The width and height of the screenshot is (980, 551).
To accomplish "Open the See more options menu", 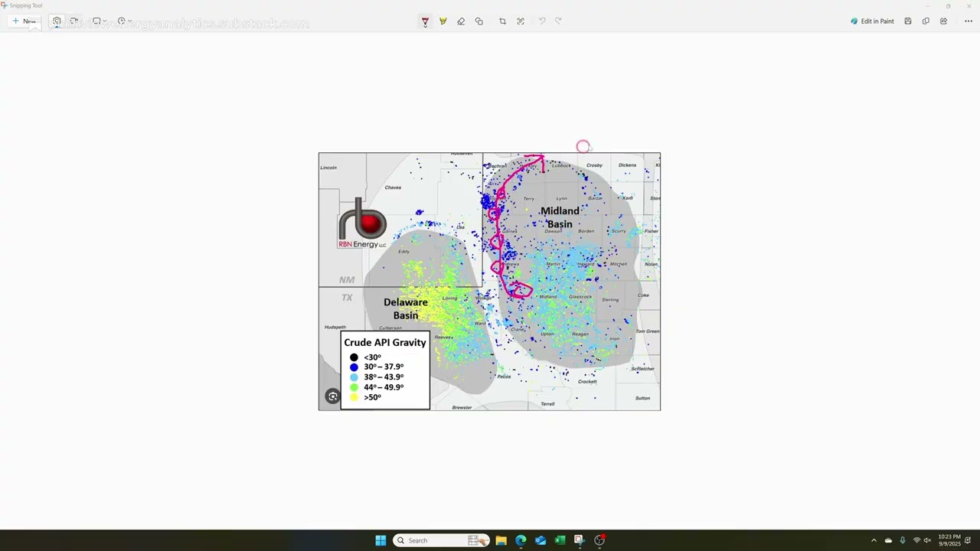I will point(969,21).
